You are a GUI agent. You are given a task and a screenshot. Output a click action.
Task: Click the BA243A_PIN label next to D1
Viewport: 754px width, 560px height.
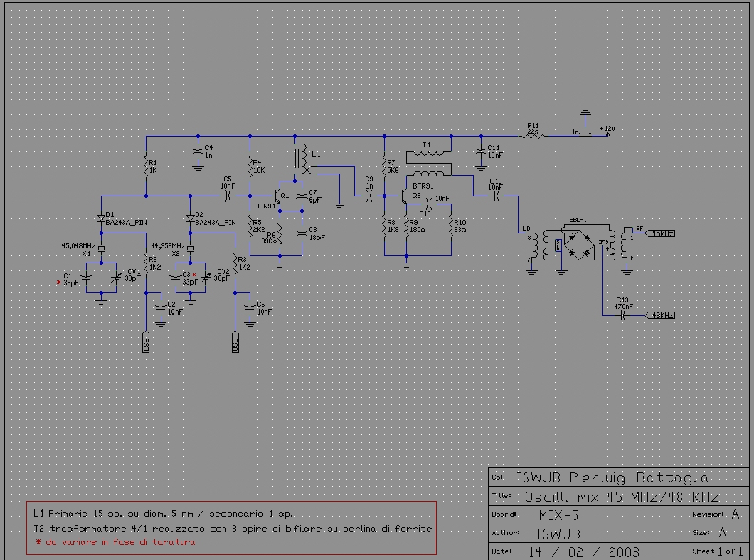point(126,223)
